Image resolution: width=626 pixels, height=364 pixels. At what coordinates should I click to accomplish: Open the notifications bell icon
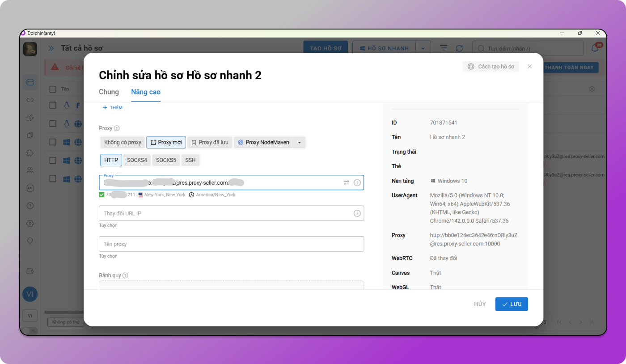(x=595, y=48)
